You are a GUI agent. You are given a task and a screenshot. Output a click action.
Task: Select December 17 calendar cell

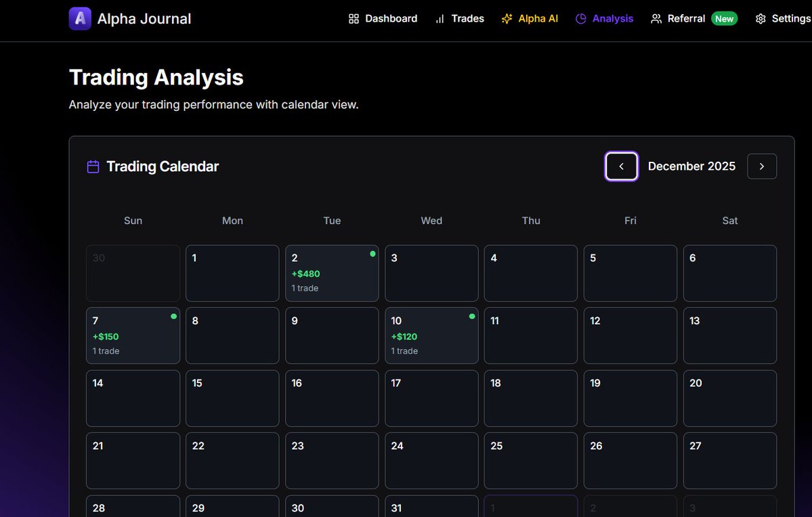click(x=431, y=399)
